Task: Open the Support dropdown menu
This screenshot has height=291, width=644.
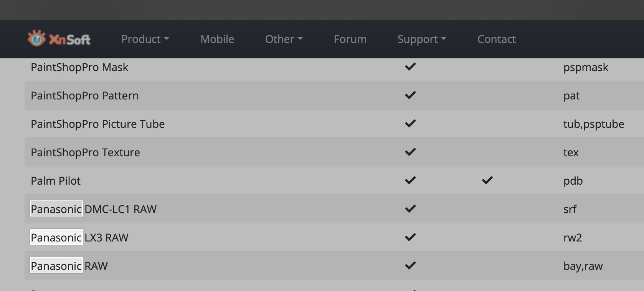Action: click(x=421, y=39)
